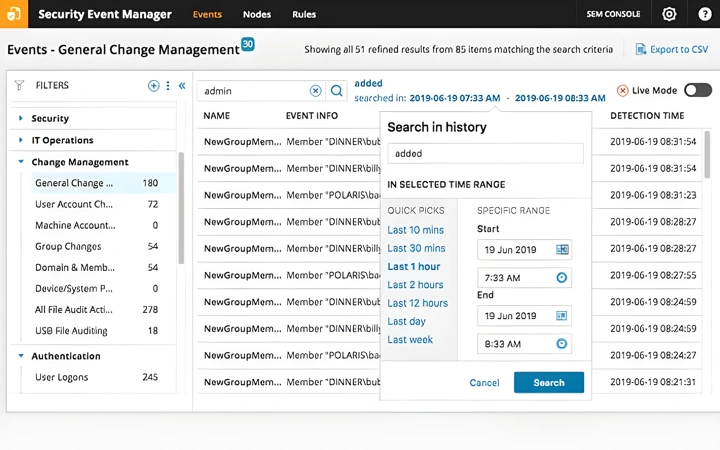Image resolution: width=720 pixels, height=450 pixels.
Task: Open the End date calendar icon
Action: click(562, 315)
